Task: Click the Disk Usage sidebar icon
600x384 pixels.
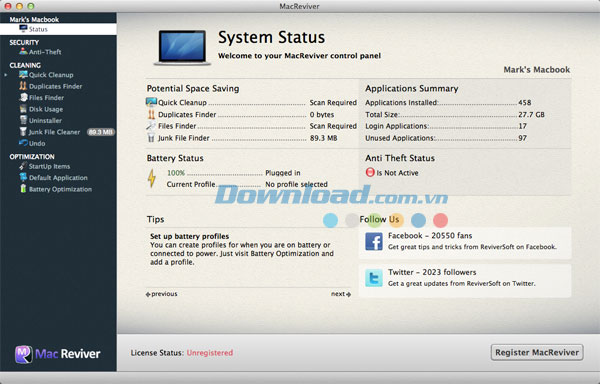Action: pos(23,109)
